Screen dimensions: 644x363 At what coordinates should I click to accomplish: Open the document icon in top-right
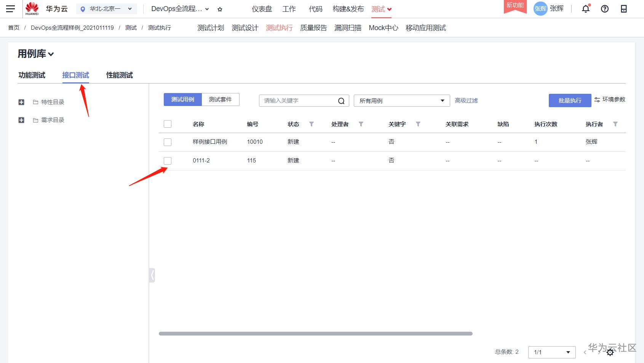point(624,9)
